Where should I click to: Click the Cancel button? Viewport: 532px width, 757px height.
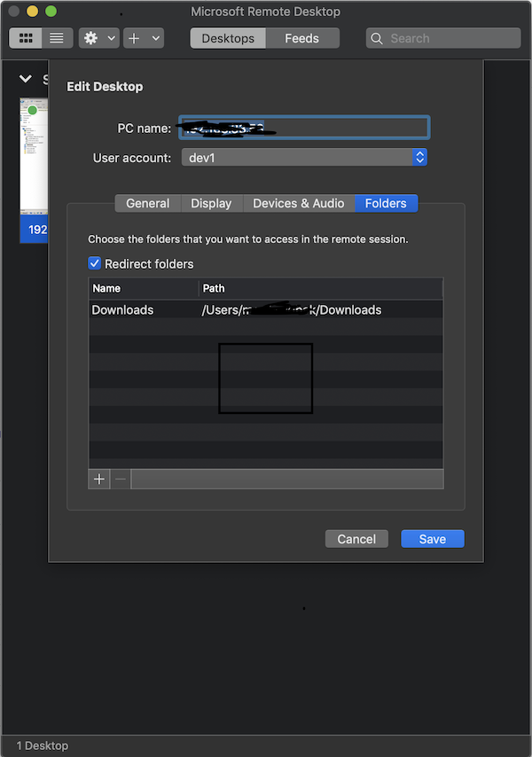356,539
